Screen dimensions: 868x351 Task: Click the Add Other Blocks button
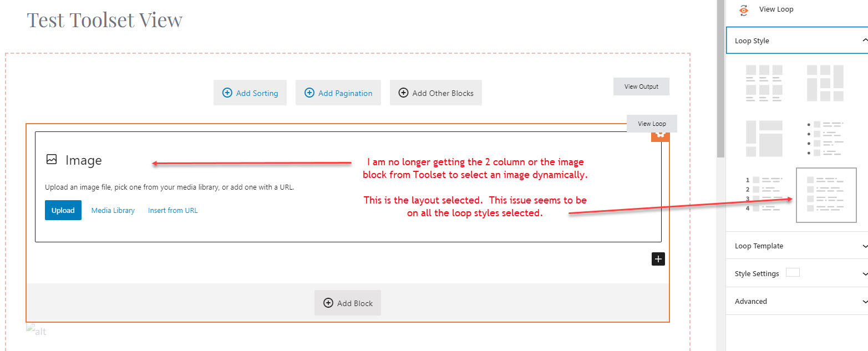click(x=436, y=93)
